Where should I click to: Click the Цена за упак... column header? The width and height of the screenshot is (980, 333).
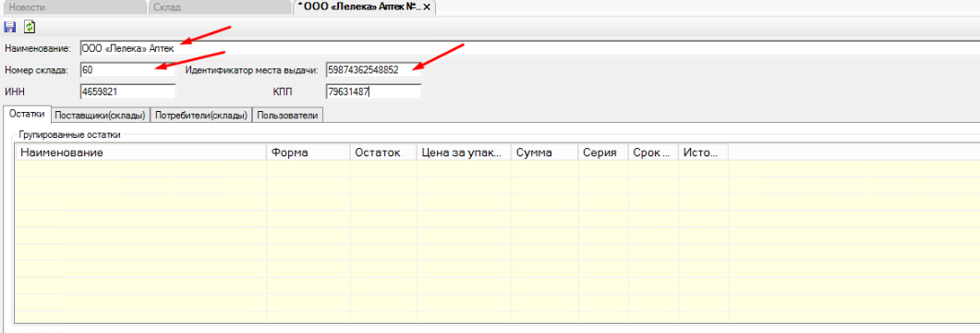[x=465, y=153]
